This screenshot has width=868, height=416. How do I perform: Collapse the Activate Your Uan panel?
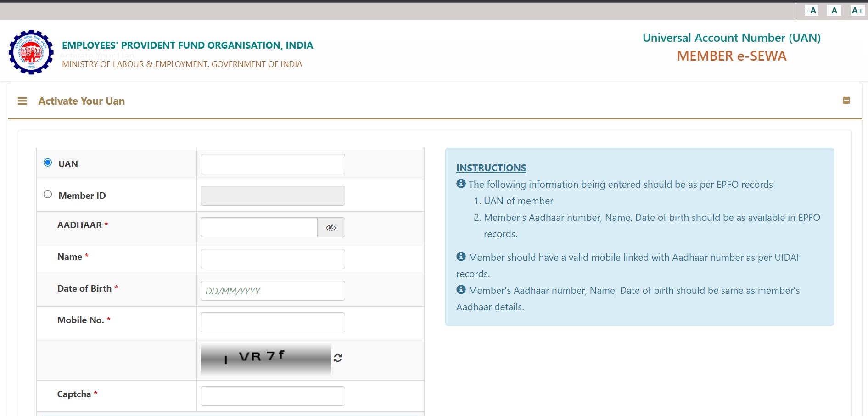coord(846,101)
